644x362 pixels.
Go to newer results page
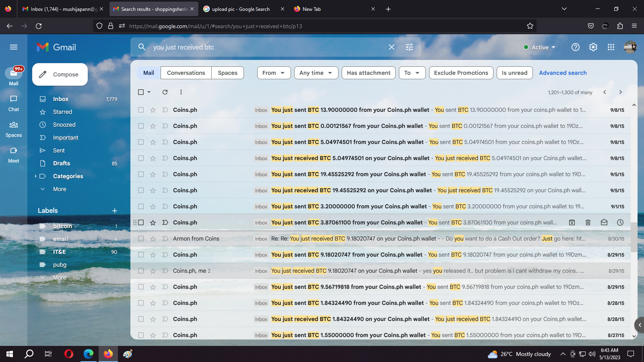coord(605,92)
